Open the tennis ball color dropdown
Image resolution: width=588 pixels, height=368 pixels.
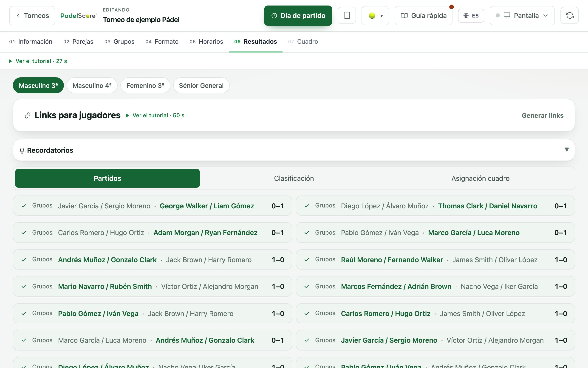(x=375, y=16)
